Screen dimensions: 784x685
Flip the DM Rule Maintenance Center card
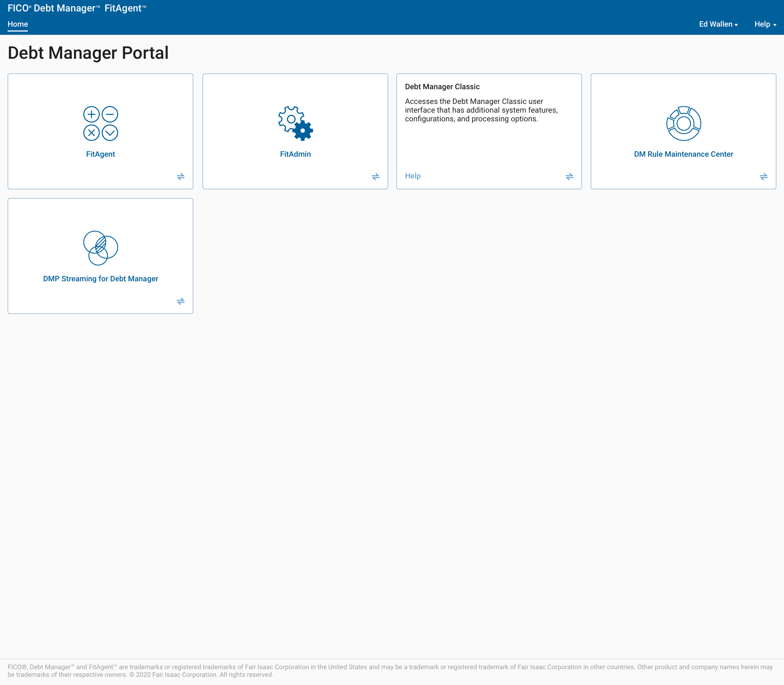(x=764, y=177)
